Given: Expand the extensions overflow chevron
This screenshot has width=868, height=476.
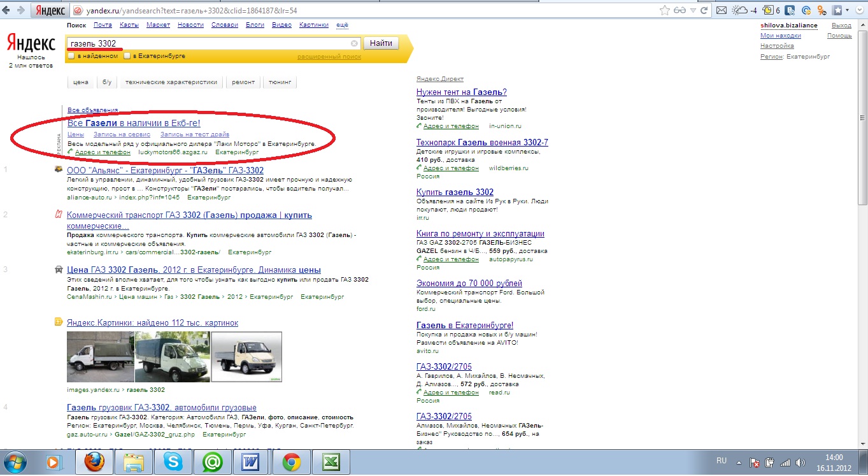Looking at the screenshot, I should coord(860,10).
